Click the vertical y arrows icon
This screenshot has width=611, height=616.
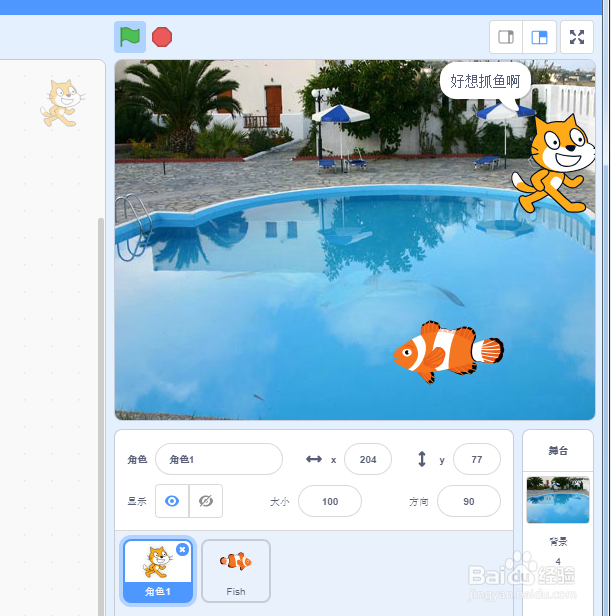[422, 459]
